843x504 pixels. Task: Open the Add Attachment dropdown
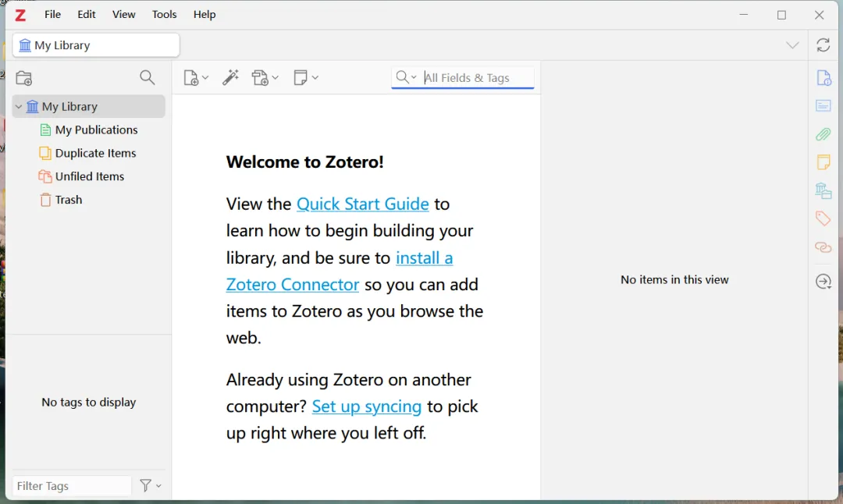pos(265,78)
